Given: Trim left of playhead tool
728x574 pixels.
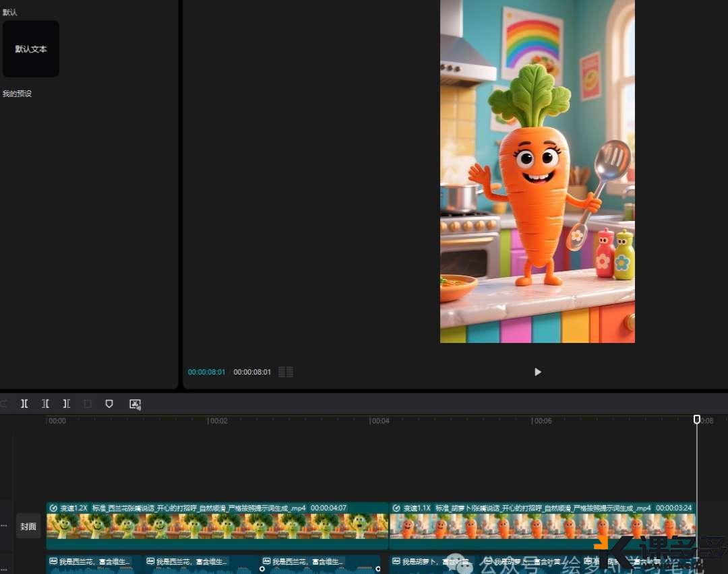Looking at the screenshot, I should [x=46, y=404].
